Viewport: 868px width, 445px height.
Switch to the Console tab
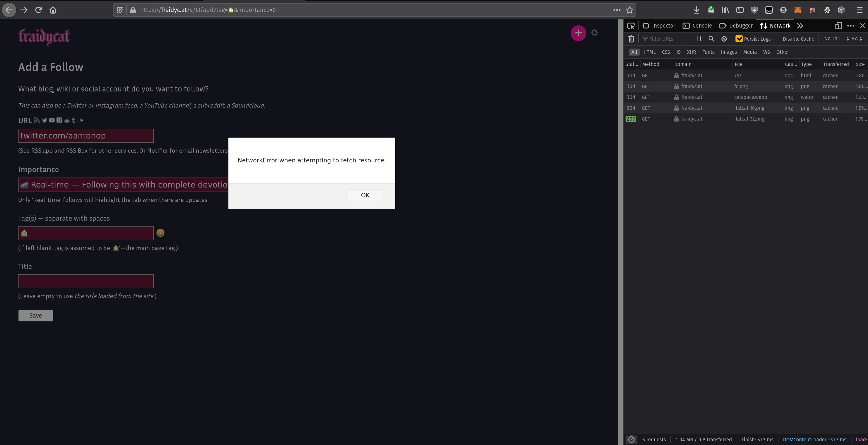[x=697, y=26]
